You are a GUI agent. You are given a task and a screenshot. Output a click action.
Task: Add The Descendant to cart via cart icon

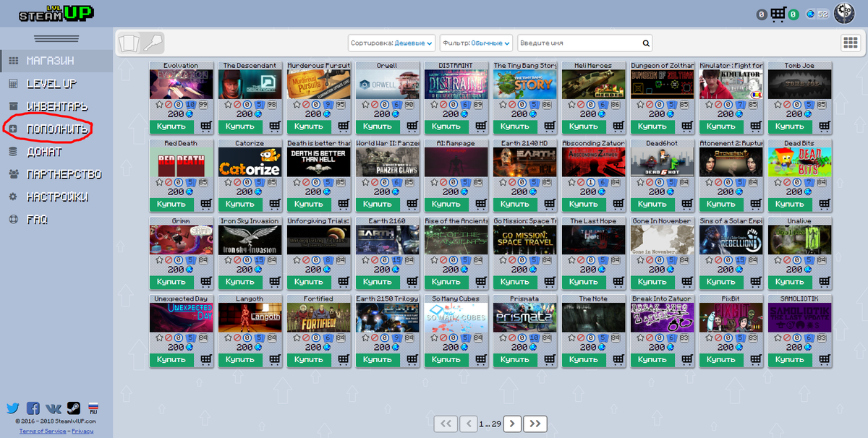[275, 126]
